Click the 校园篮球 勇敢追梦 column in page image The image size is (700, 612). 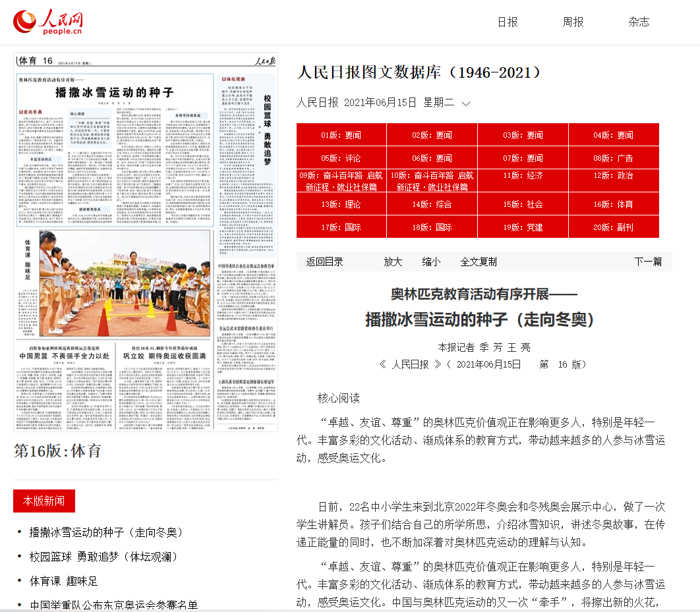tap(247, 165)
